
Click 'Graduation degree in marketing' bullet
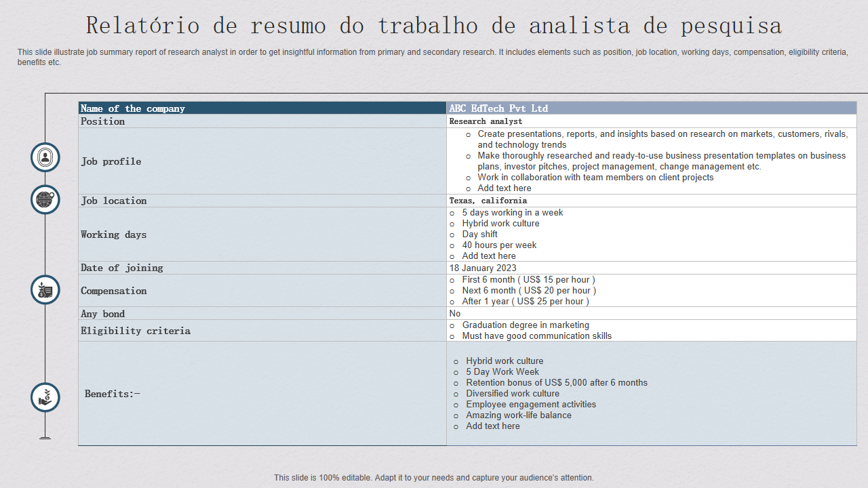tap(526, 325)
